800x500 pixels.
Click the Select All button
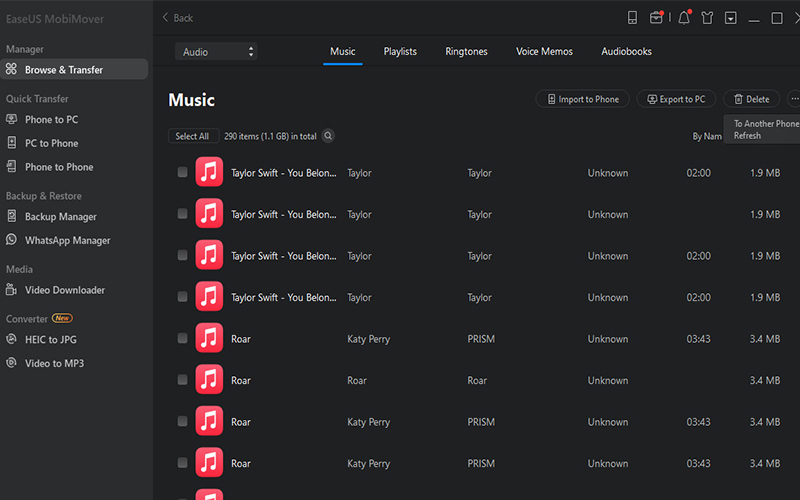192,136
